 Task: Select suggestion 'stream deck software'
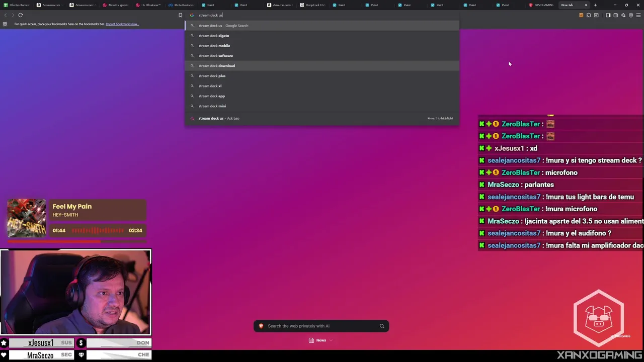pos(322,56)
